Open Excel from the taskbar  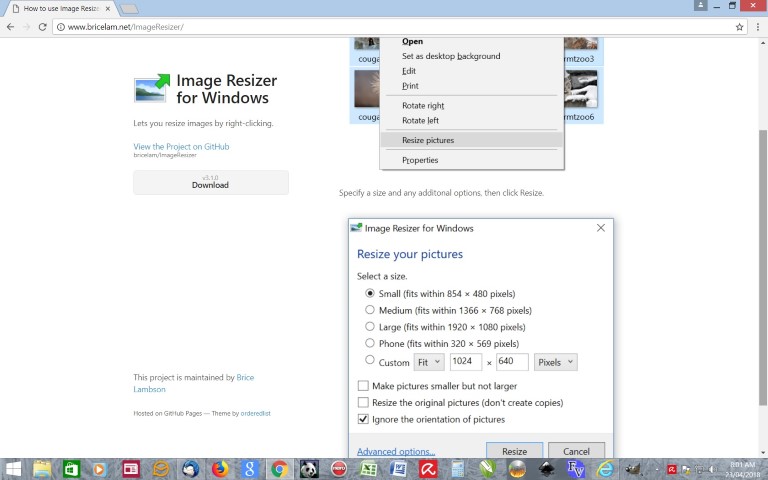pyautogui.click(x=368, y=469)
